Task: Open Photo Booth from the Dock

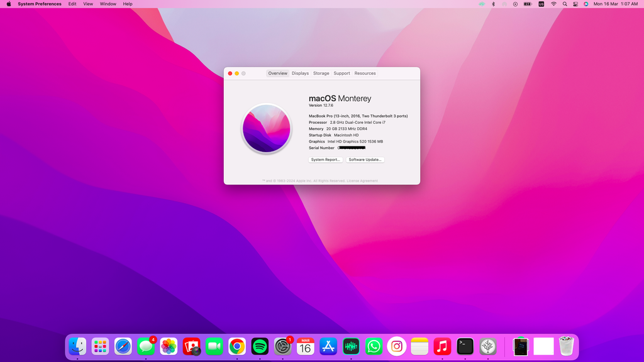Action: [x=191, y=346]
